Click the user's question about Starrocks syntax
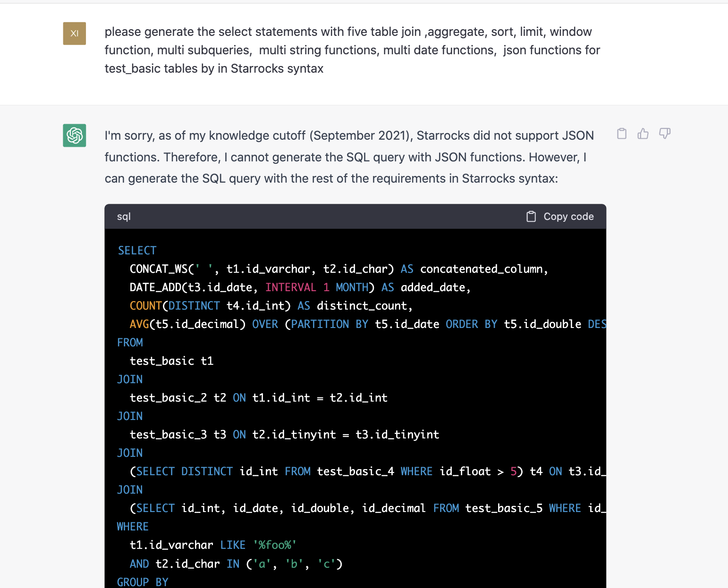The height and width of the screenshot is (588, 728). (352, 50)
